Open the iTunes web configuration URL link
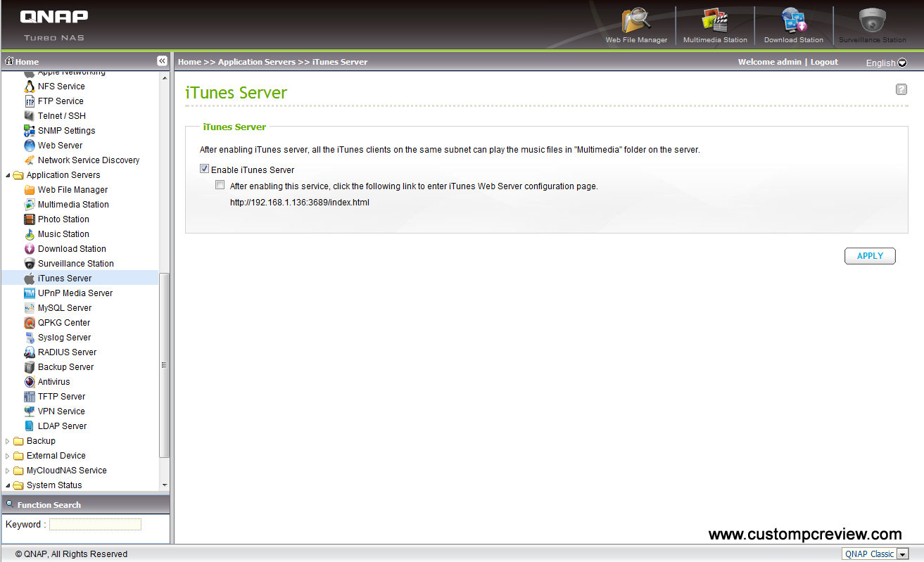 (300, 203)
